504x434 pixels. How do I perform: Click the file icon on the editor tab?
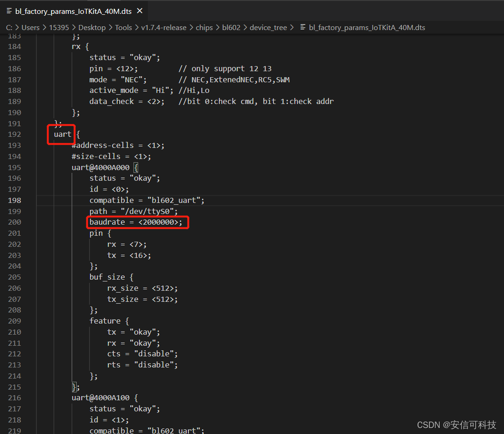pyautogui.click(x=9, y=11)
